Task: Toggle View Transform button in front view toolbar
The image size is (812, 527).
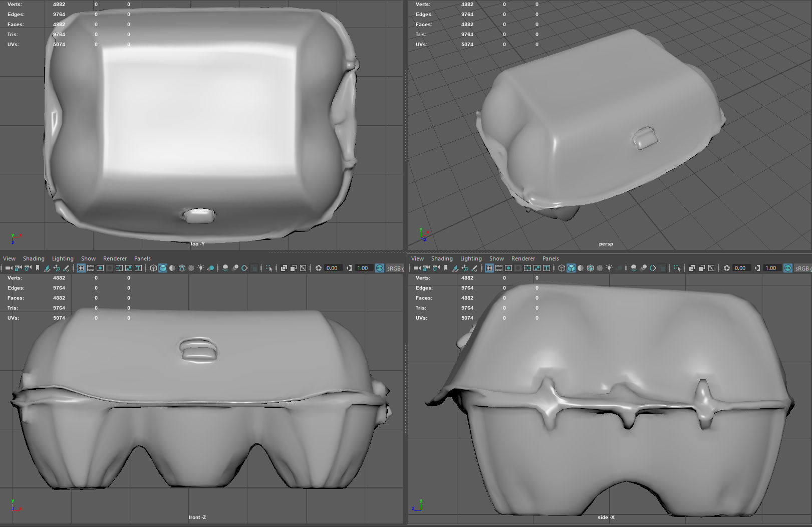Action: 380,268
